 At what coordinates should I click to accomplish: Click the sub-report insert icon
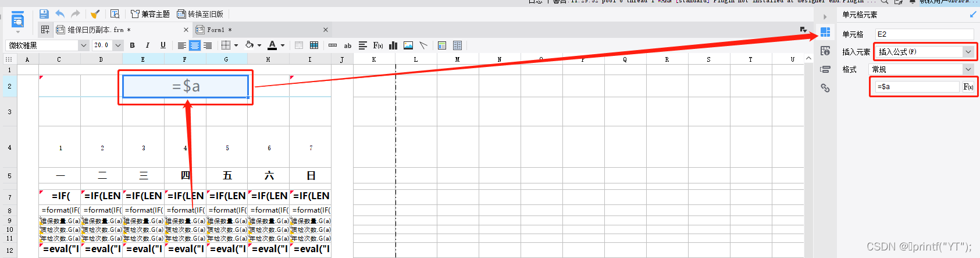[x=442, y=45]
